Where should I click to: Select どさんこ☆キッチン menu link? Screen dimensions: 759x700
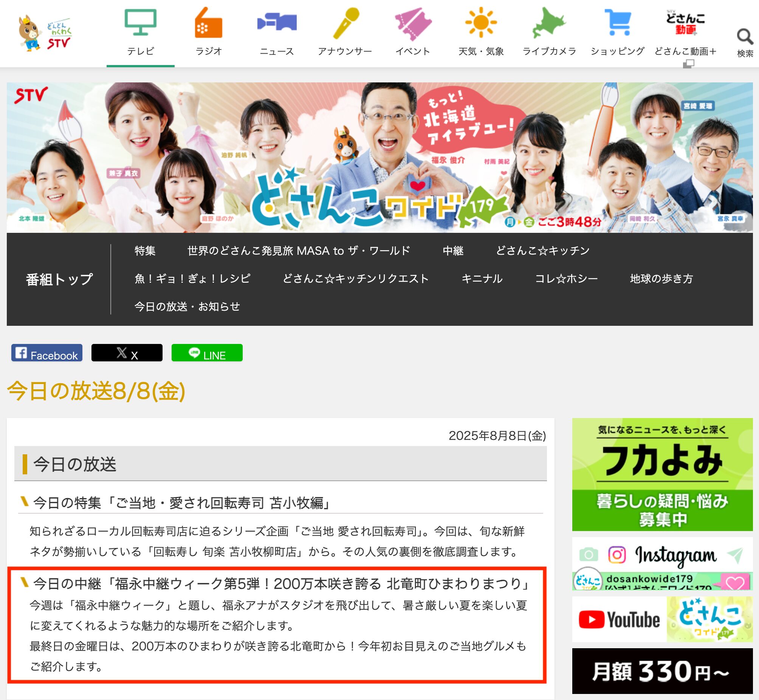click(x=543, y=251)
